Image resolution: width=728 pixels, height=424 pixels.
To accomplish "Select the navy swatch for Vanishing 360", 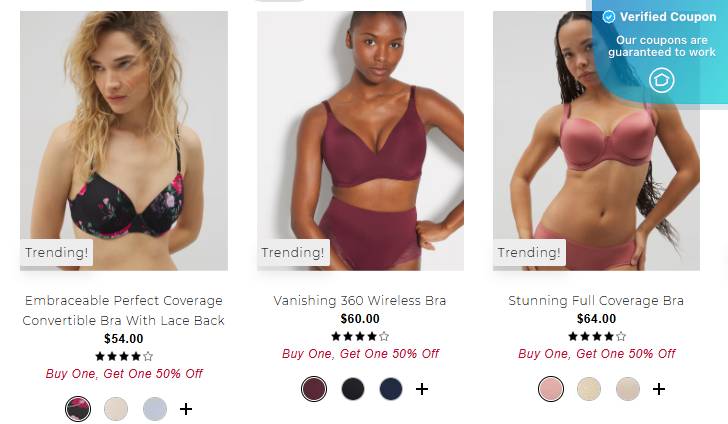I will [x=391, y=389].
